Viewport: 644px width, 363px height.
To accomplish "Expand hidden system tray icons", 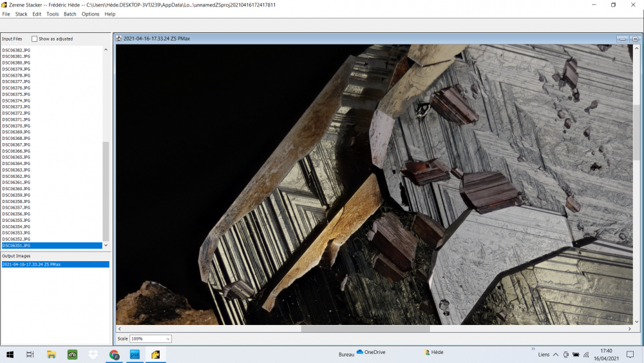I will [x=556, y=354].
